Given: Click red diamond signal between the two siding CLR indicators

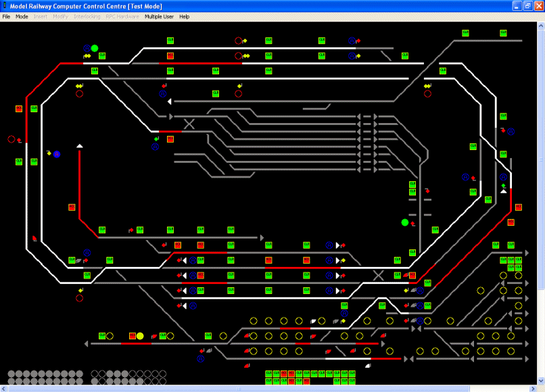Looking at the screenshot, I should click(x=131, y=230).
